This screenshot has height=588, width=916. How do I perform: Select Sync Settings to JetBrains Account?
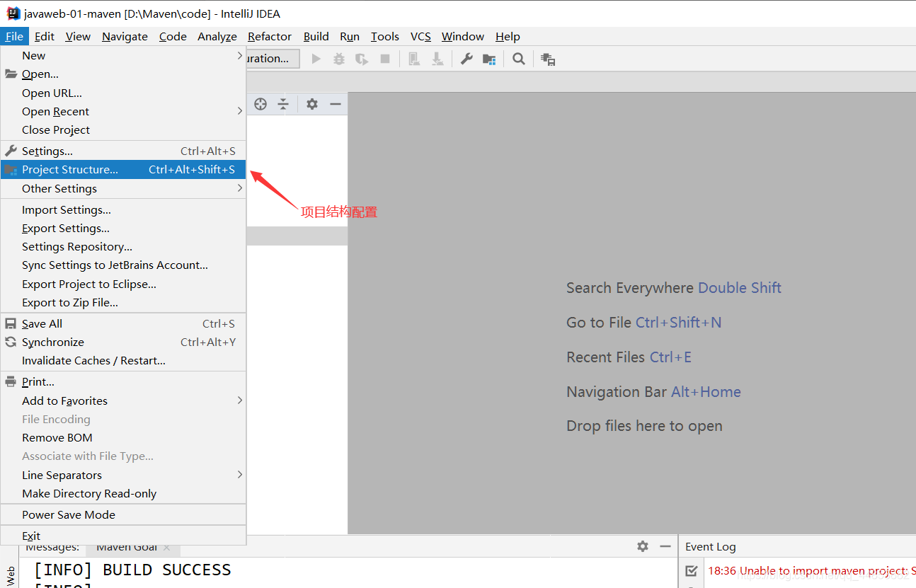[123, 265]
